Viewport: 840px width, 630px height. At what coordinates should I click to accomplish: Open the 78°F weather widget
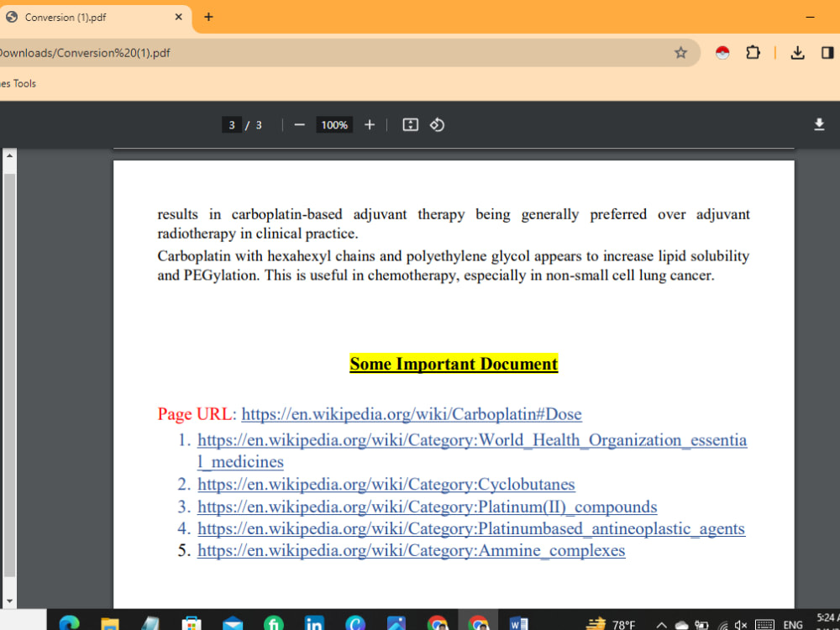(x=611, y=624)
